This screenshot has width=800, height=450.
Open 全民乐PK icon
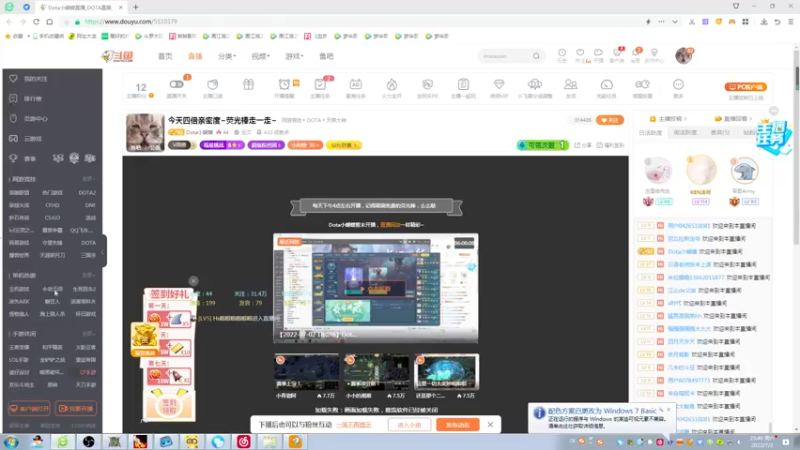click(428, 85)
